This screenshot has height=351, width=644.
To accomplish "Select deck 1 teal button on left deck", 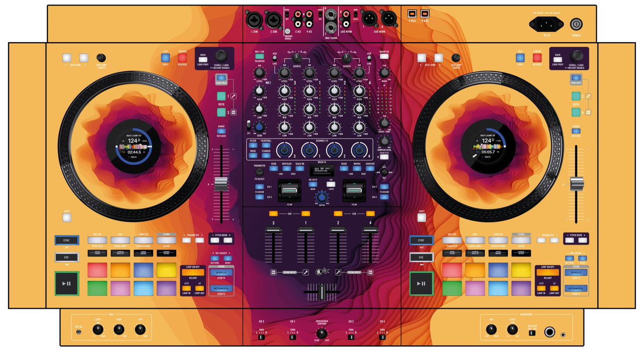I will [221, 96].
